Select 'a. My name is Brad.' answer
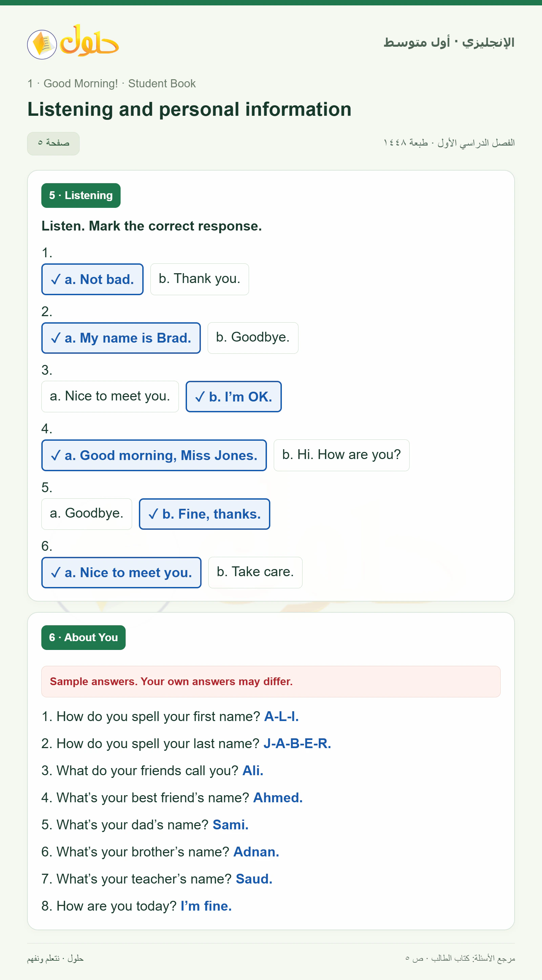 tap(121, 338)
